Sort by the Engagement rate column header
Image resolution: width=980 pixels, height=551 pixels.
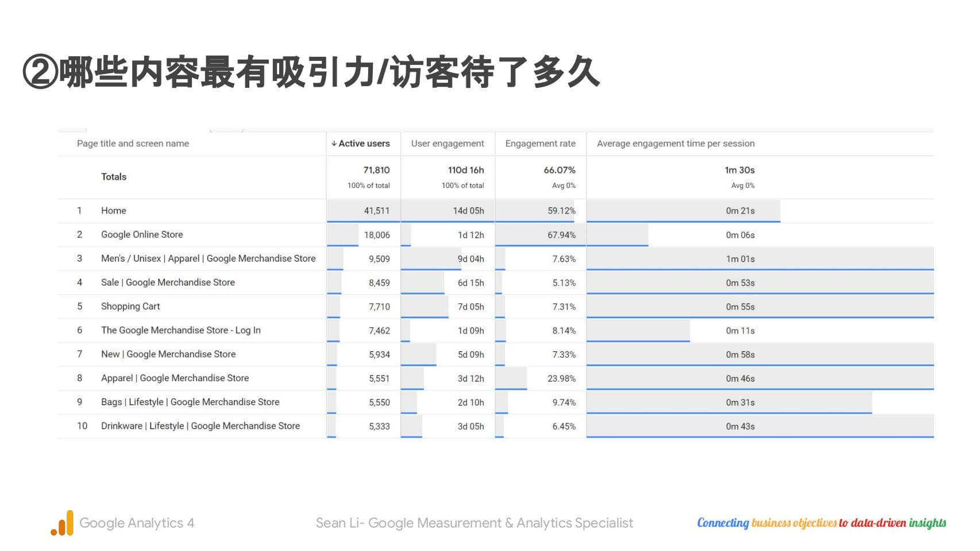pos(540,143)
